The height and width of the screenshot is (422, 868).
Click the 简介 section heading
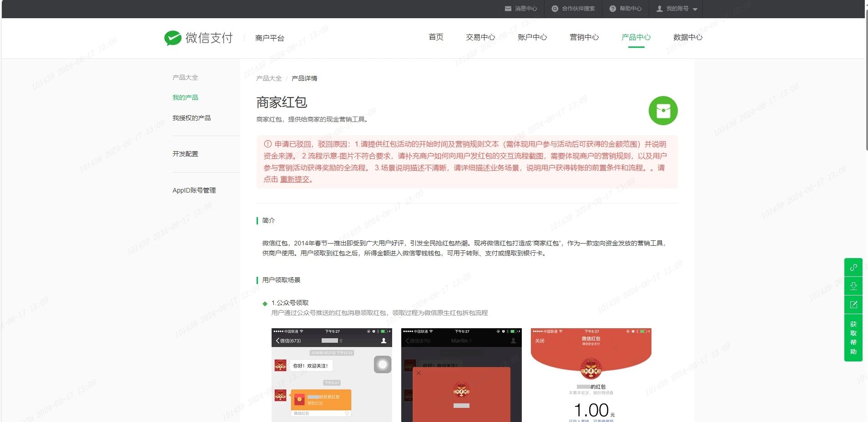[268, 220]
